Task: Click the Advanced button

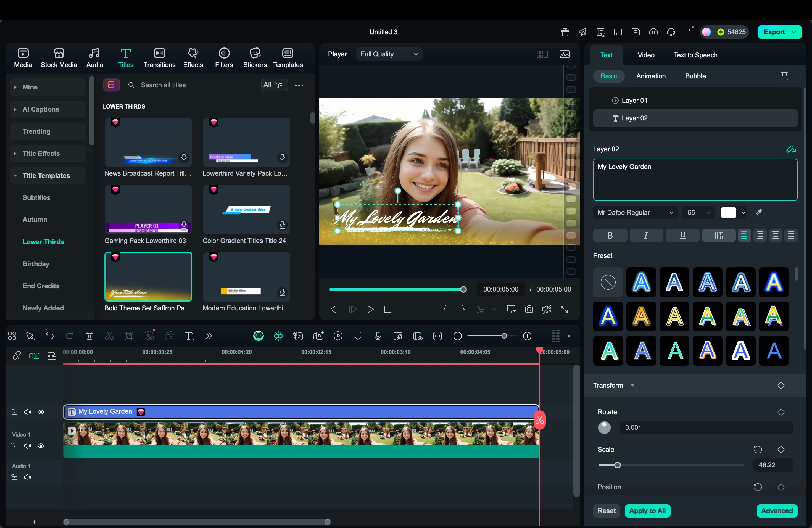Action: tap(777, 511)
